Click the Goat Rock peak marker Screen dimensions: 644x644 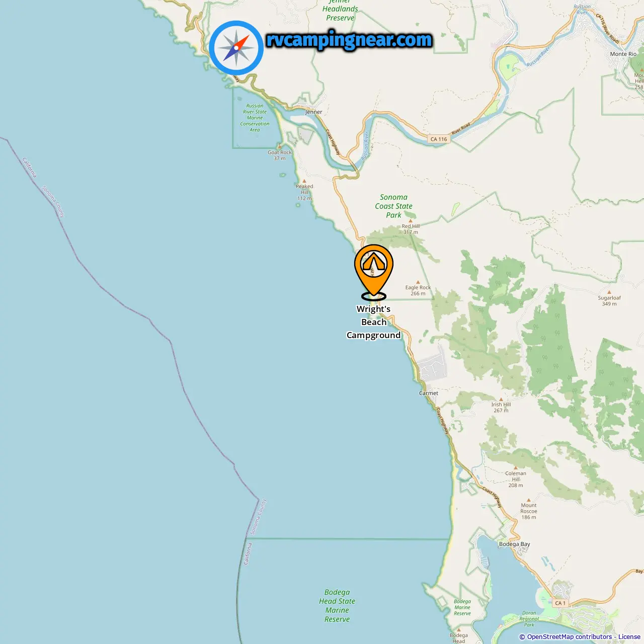point(280,146)
